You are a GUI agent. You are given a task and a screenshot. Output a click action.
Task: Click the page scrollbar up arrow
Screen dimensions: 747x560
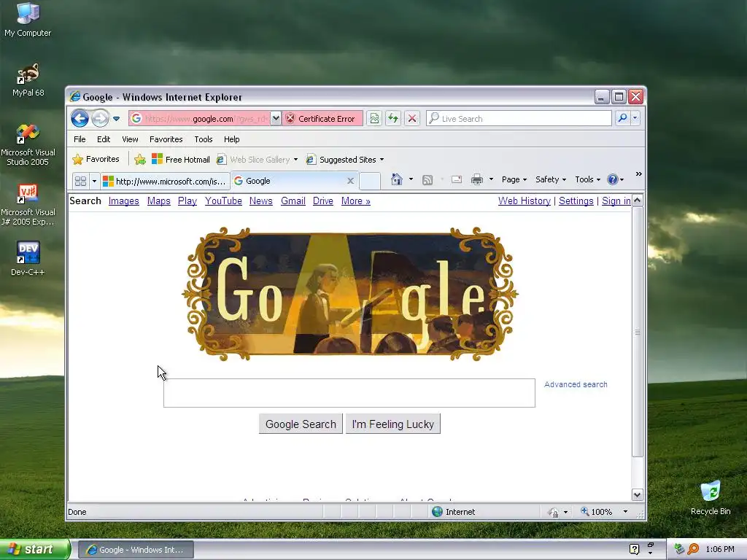638,201
